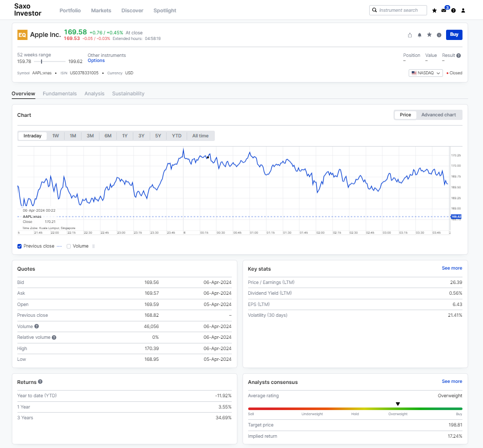Image resolution: width=483 pixels, height=448 pixels.
Task: Enable the Volume checkbox on chart
Action: pos(69,247)
